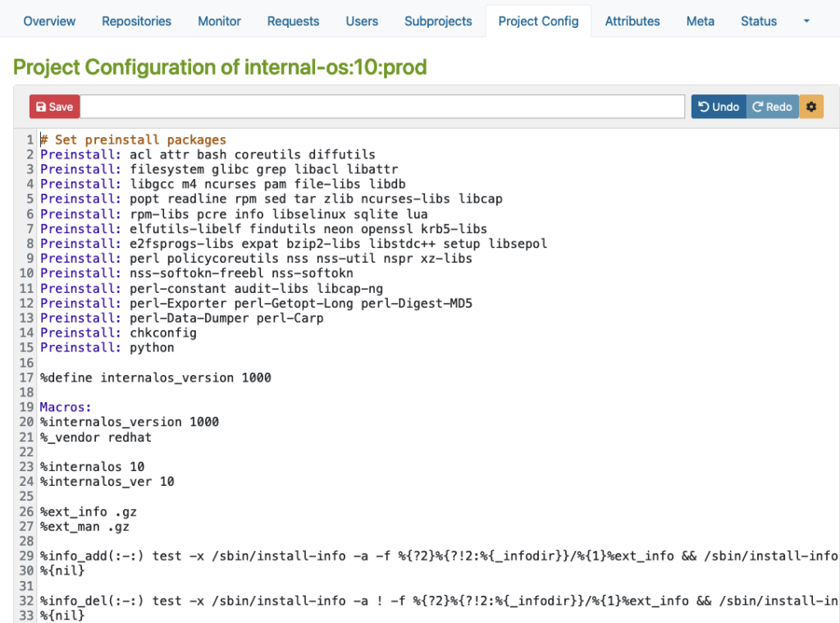Screen dimensions: 840x623
Task: Open the Attributes tab
Action: coord(632,21)
